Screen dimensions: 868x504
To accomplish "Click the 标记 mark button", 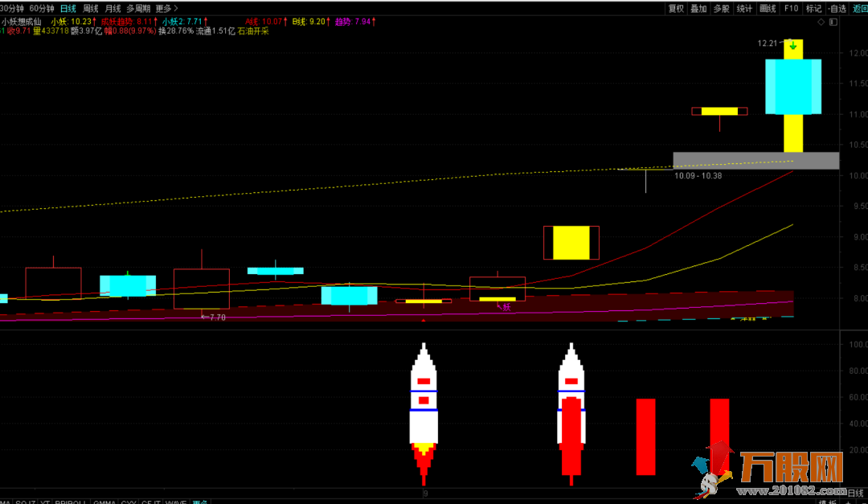I will click(813, 8).
